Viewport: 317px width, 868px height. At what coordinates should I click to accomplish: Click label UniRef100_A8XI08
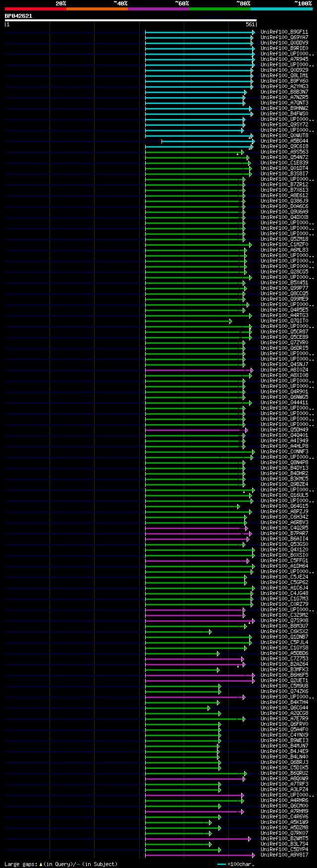pyautogui.click(x=284, y=375)
